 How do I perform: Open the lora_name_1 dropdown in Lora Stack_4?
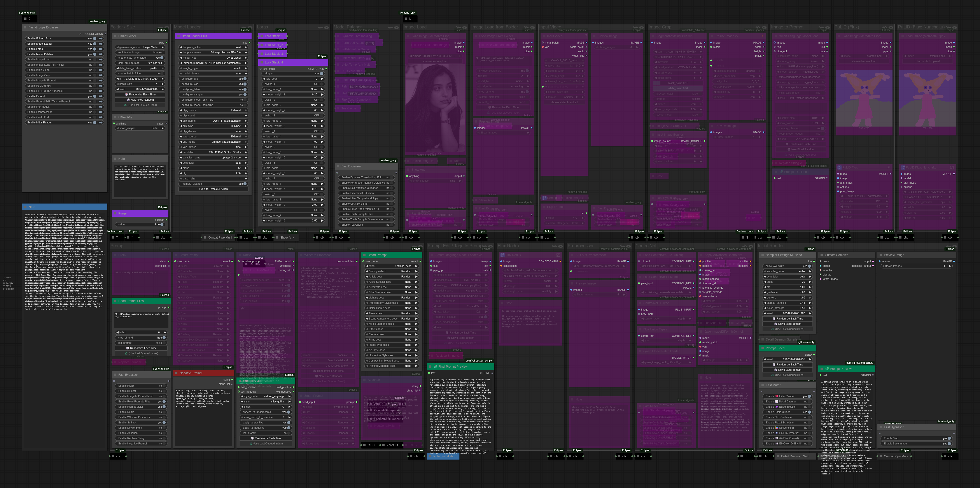tap(293, 90)
